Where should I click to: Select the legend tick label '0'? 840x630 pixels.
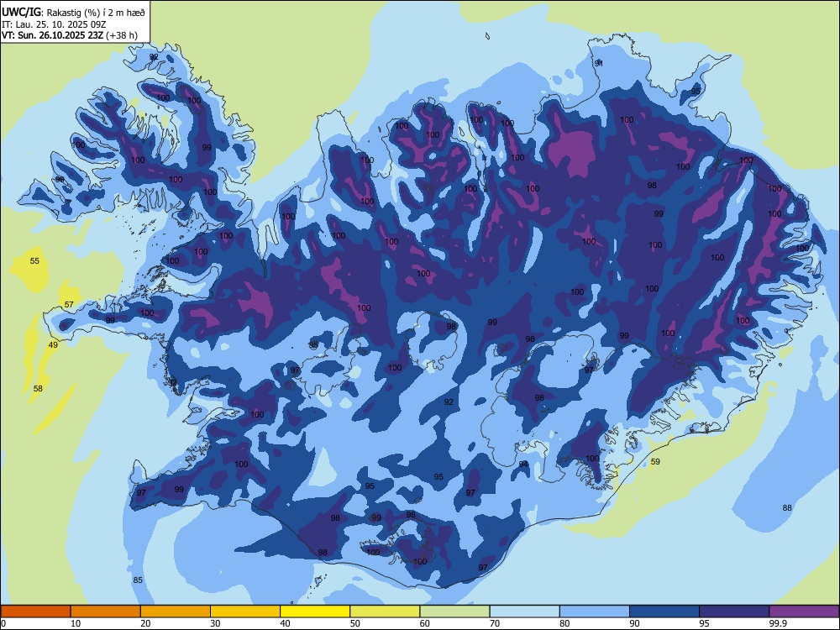click(x=3, y=623)
